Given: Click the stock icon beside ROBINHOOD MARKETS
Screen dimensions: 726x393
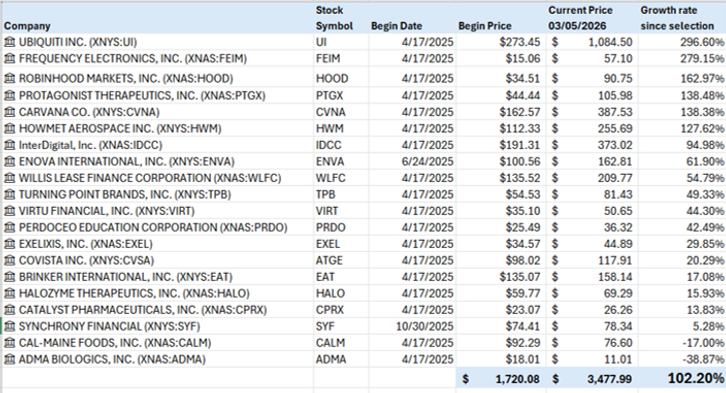Looking at the screenshot, I should tap(9, 79).
